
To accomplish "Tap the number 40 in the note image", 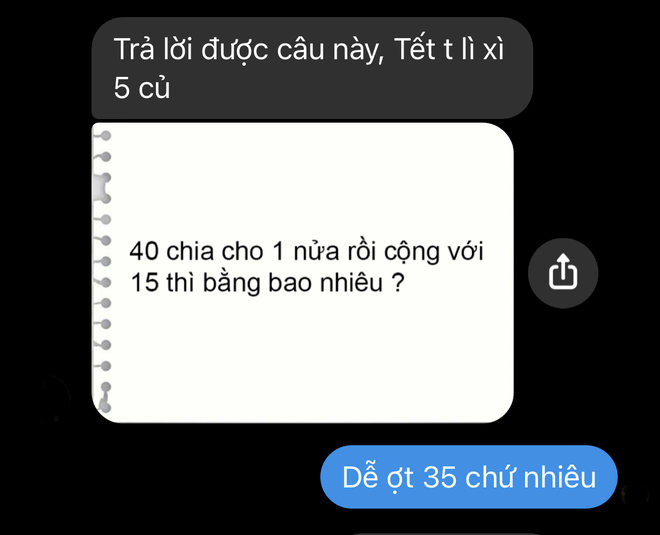I will 144,252.
